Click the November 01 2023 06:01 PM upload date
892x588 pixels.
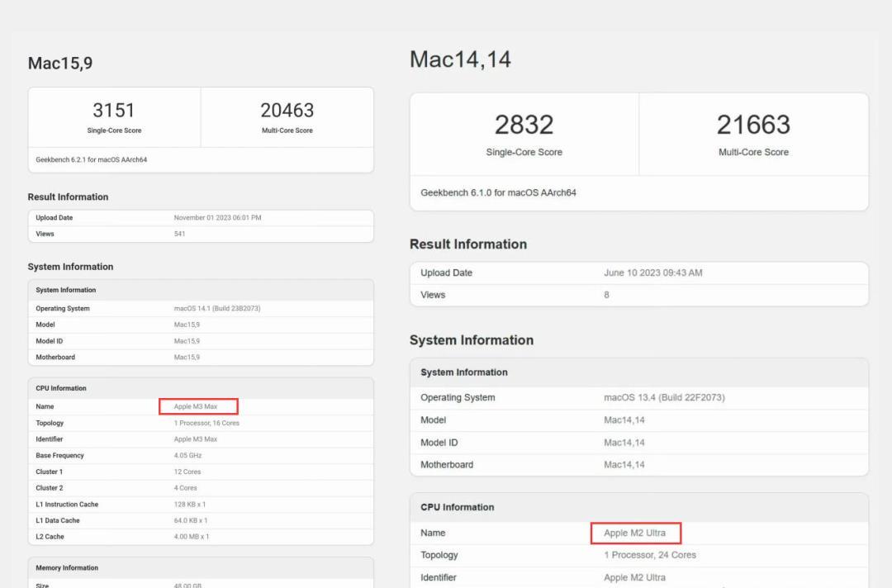point(217,218)
